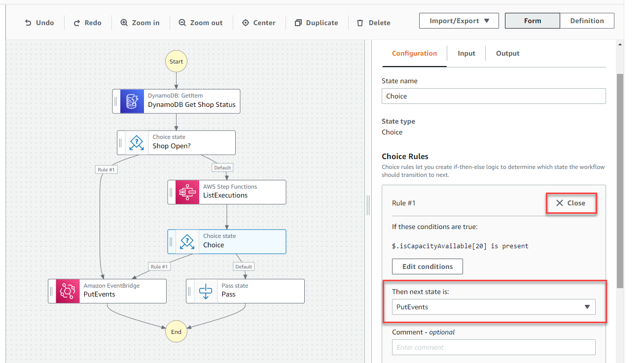Grab the drag handle on Shop Open? node

pyautogui.click(x=121, y=143)
